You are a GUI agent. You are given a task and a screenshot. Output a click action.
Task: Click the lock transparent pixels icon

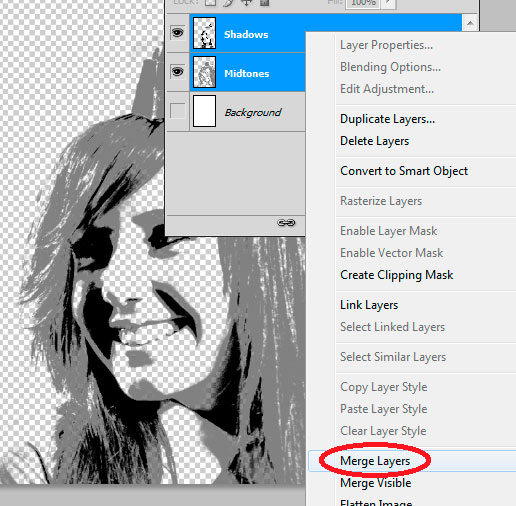(210, 2)
